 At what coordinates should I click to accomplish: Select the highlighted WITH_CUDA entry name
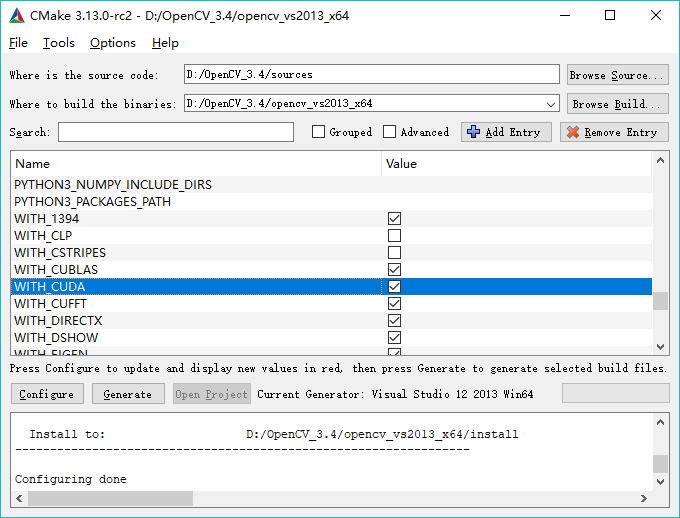50,286
